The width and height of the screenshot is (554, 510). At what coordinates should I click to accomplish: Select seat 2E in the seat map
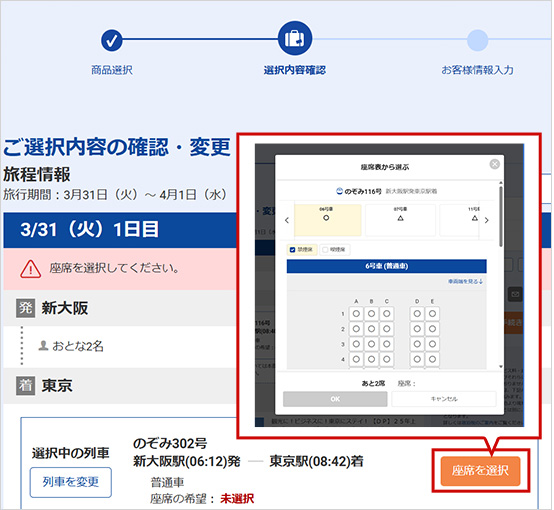click(x=432, y=329)
